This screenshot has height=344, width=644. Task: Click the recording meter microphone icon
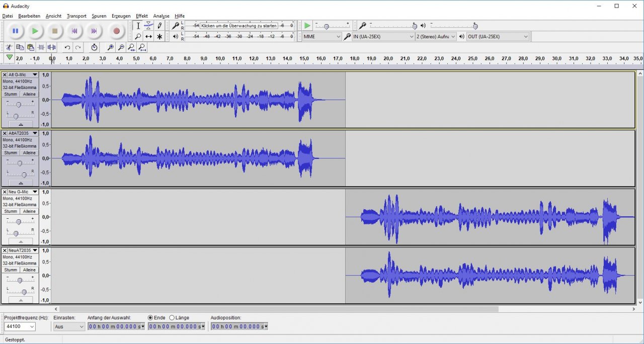tap(175, 26)
